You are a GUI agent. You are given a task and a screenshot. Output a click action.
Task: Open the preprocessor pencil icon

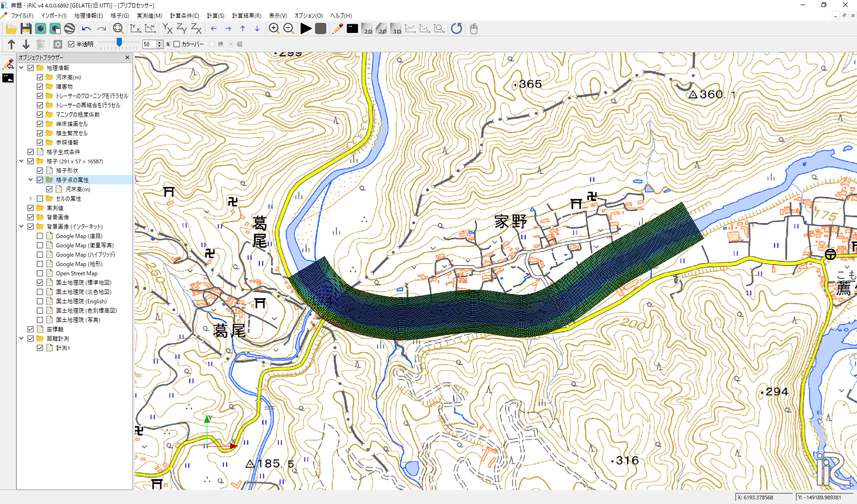pyautogui.click(x=337, y=29)
